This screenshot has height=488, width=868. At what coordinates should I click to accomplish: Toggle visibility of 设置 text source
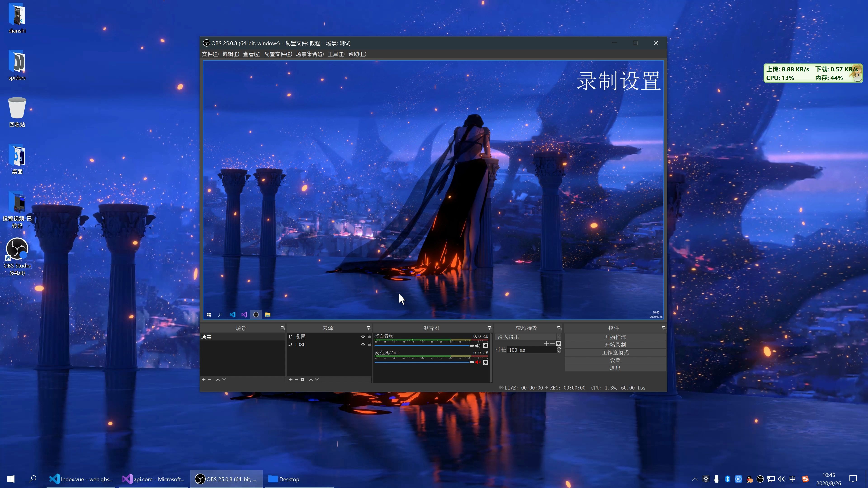363,337
